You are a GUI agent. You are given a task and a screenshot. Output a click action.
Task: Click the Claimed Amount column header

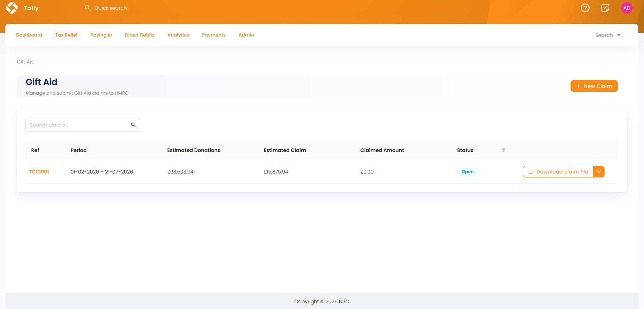pos(382,150)
